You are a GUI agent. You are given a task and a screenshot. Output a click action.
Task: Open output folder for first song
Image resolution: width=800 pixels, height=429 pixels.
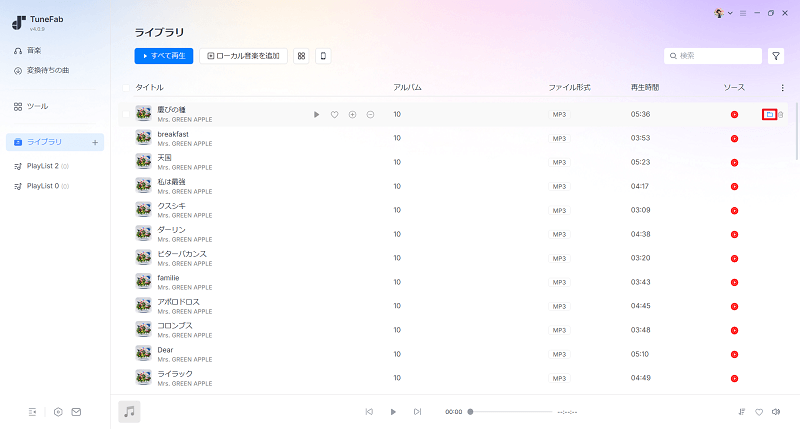[x=769, y=114]
